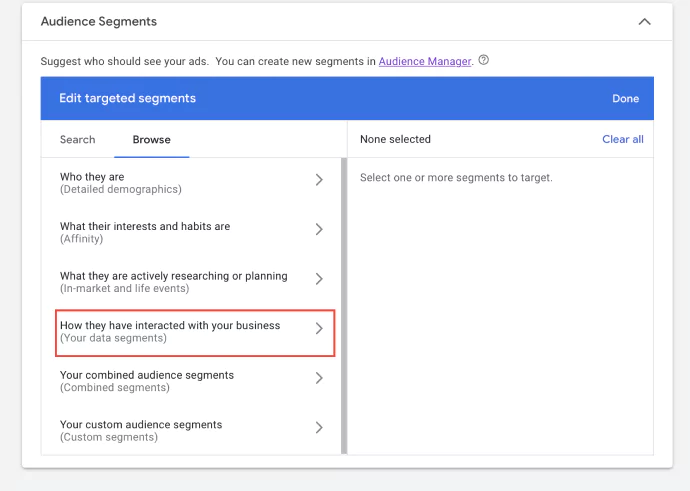Click Done in Edit targeted segments
The image size is (690, 491).
point(625,99)
